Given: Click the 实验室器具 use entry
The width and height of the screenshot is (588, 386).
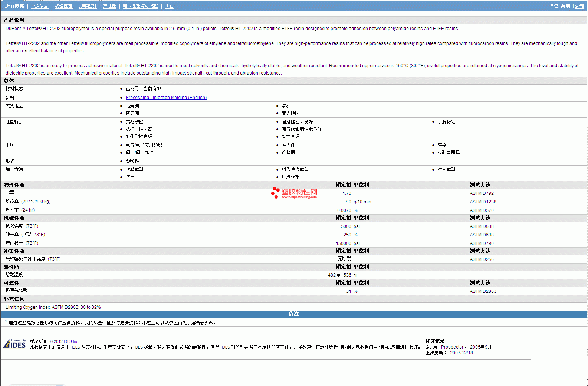Looking at the screenshot, I should (448, 153).
